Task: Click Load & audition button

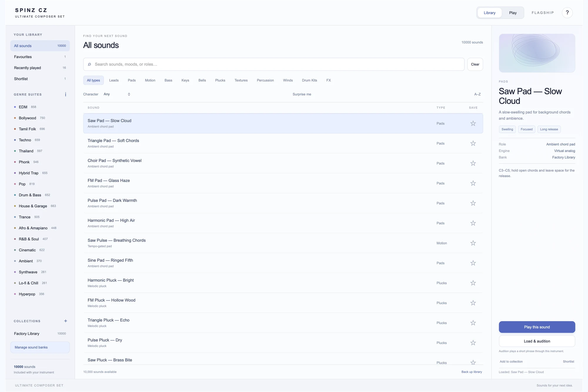Action: coord(537,341)
